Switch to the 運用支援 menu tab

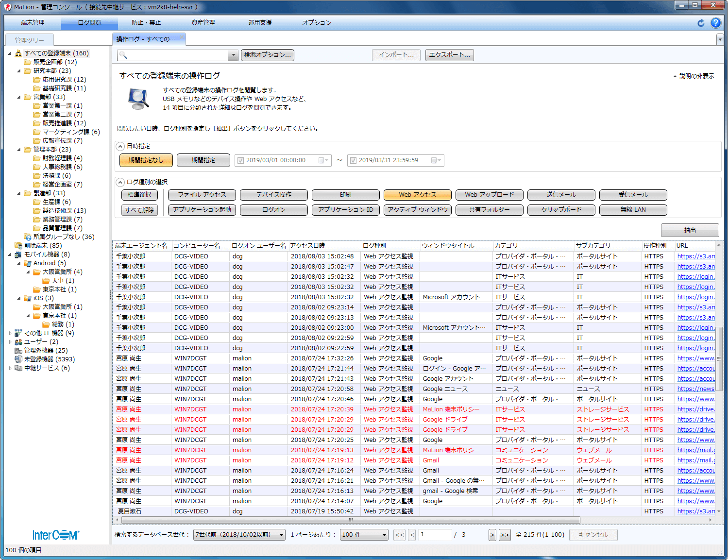pyautogui.click(x=260, y=23)
